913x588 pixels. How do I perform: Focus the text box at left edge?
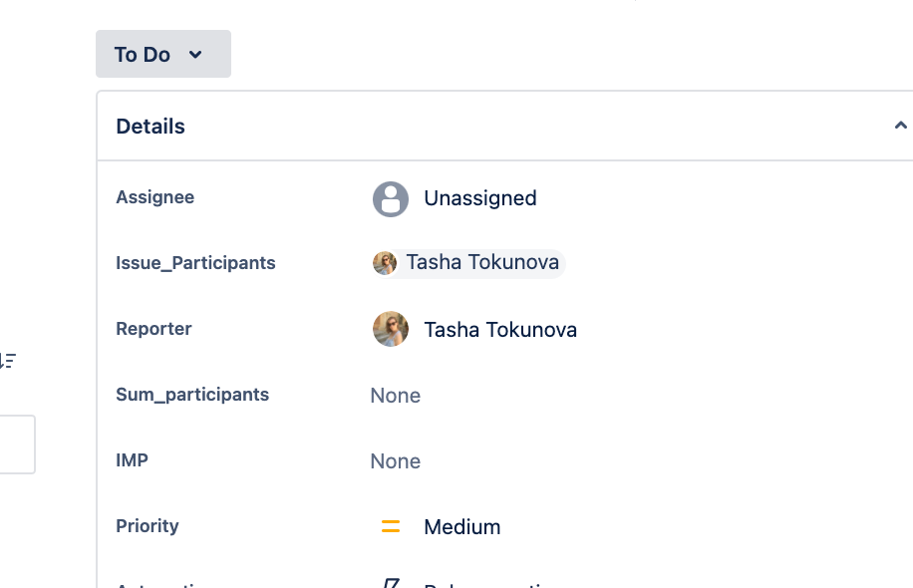coord(17,444)
